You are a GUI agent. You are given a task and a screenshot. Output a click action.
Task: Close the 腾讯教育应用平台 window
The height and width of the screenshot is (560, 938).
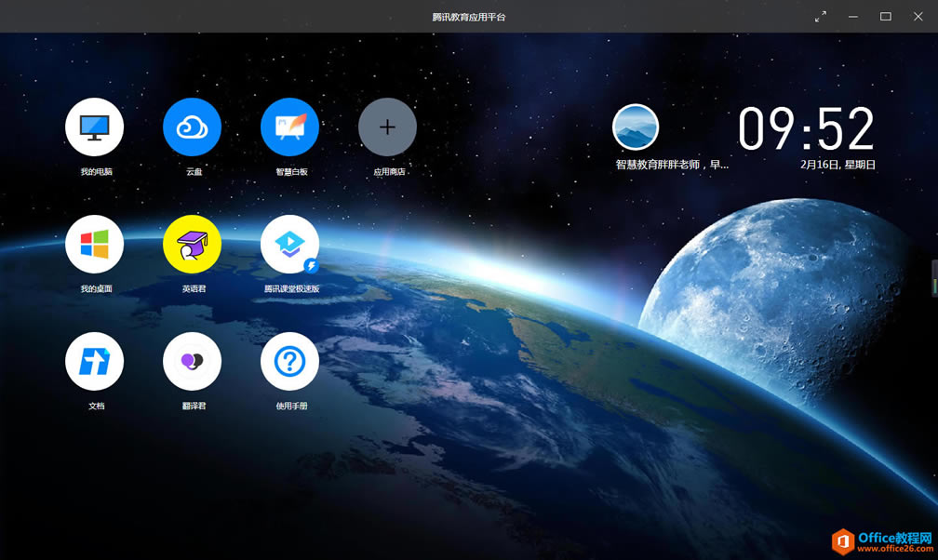pyautogui.click(x=918, y=17)
